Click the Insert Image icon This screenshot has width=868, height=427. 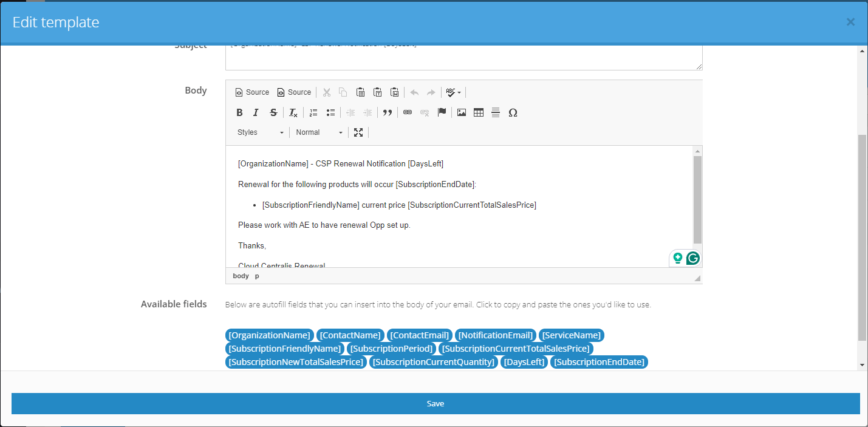click(x=462, y=112)
